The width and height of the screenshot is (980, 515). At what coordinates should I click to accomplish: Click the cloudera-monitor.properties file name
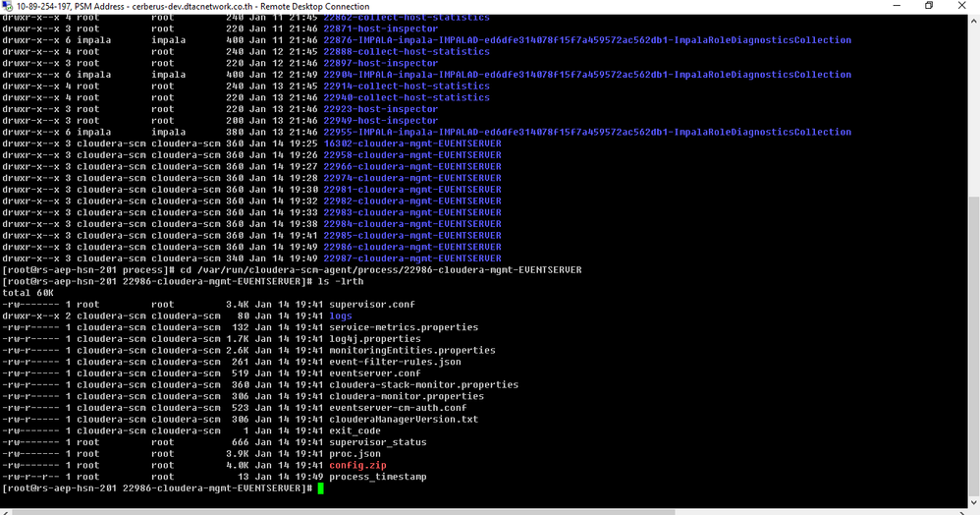[x=407, y=396]
